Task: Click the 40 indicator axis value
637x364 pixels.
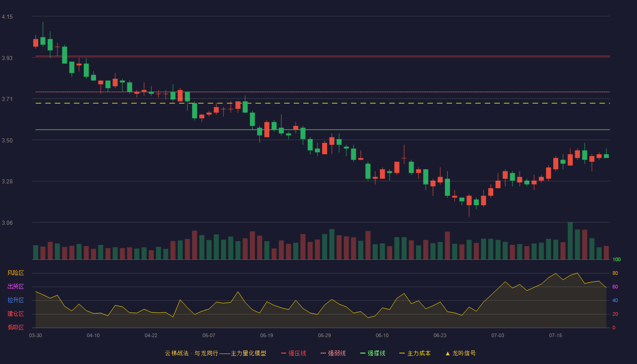Action: tap(615, 300)
